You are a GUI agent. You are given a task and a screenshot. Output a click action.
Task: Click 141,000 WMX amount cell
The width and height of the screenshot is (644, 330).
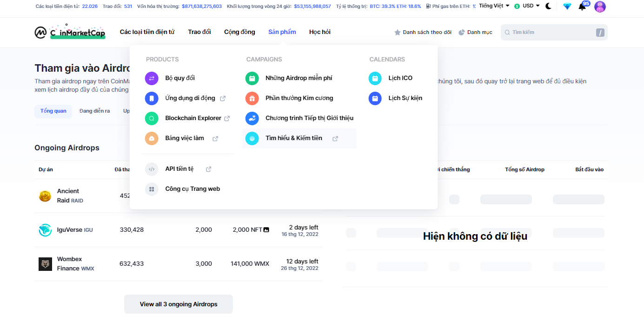(250, 264)
